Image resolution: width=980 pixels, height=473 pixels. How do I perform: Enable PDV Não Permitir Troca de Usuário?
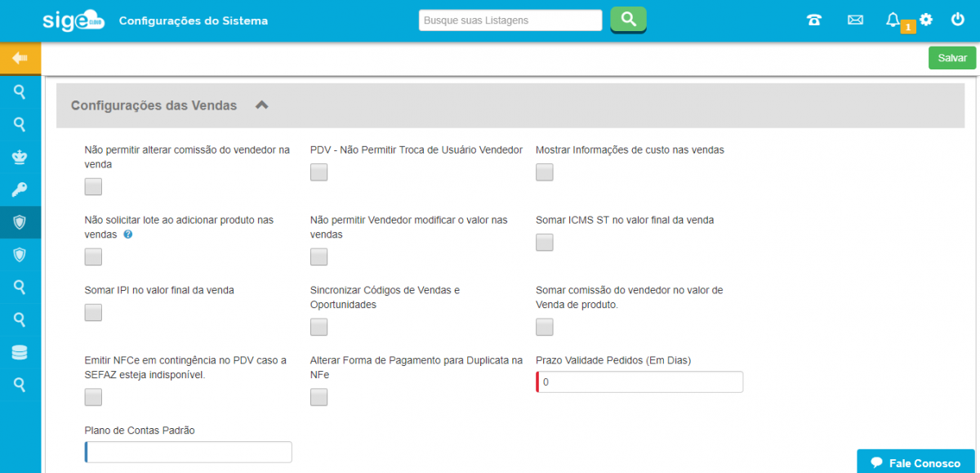[318, 172]
